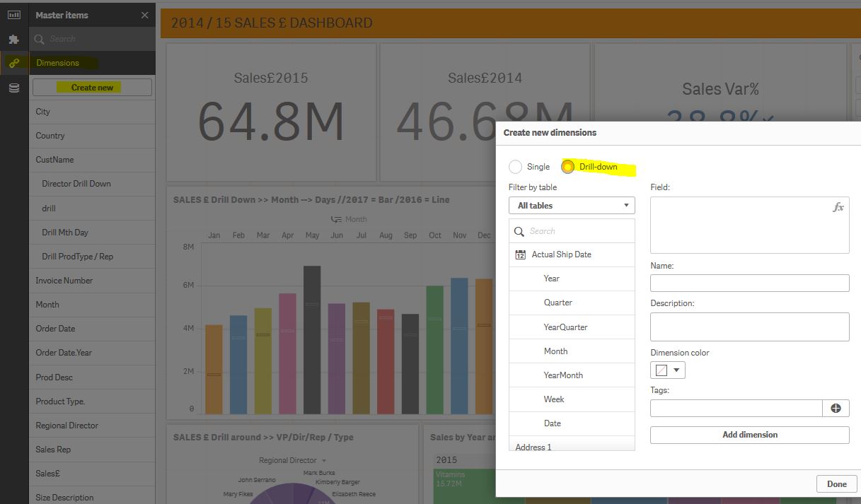Click the search magnifier in field list
The height and width of the screenshot is (504, 861).
[519, 231]
